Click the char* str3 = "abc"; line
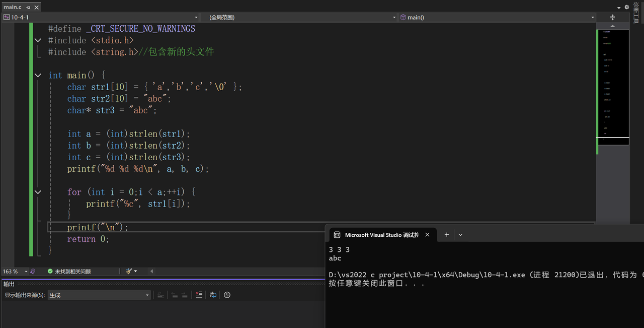 112,110
